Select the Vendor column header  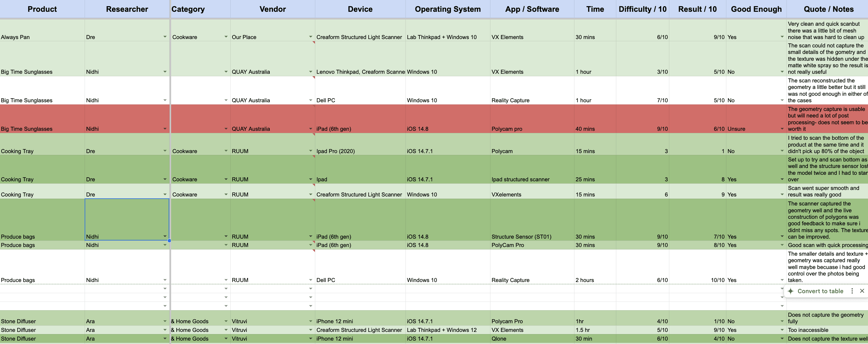pos(272,9)
